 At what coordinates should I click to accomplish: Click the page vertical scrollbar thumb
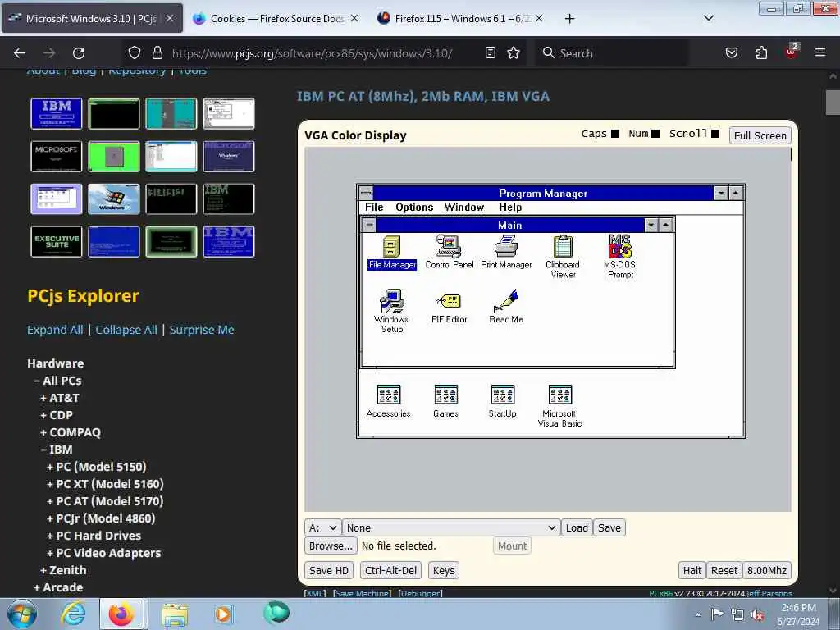click(x=833, y=103)
